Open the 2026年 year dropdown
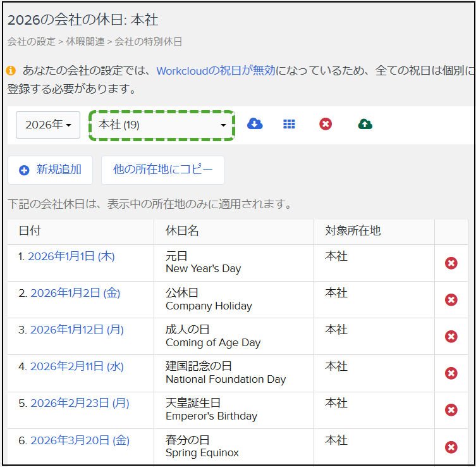Viewport: 476px width, 467px height. [48, 125]
